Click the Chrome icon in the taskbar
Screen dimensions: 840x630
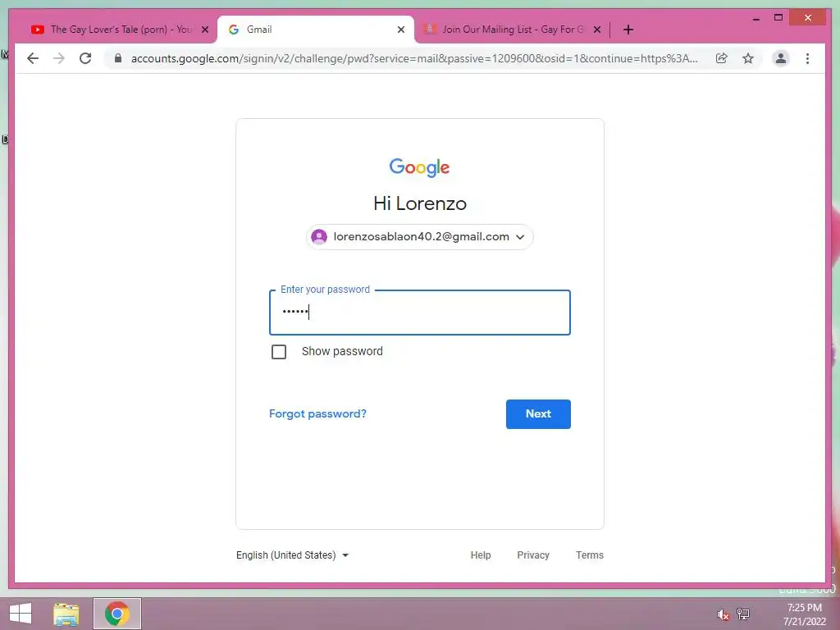click(x=116, y=614)
